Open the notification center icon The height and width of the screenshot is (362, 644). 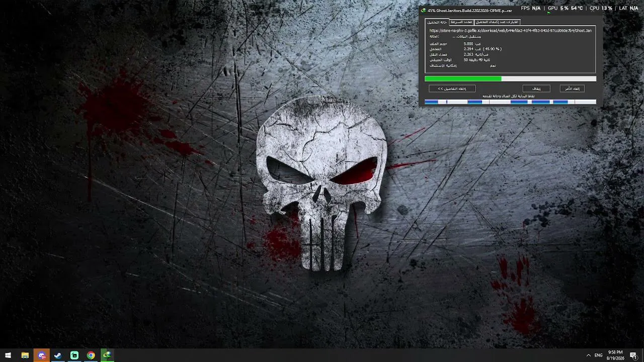point(633,355)
